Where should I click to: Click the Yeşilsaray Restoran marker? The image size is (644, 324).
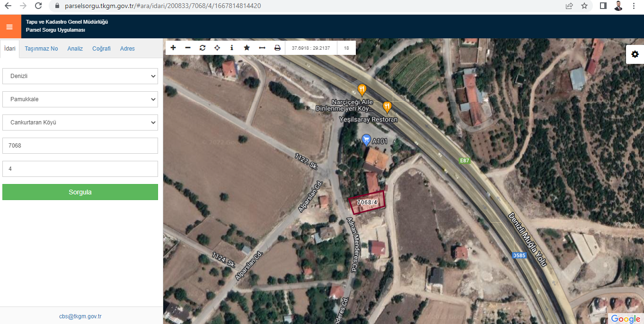click(387, 107)
